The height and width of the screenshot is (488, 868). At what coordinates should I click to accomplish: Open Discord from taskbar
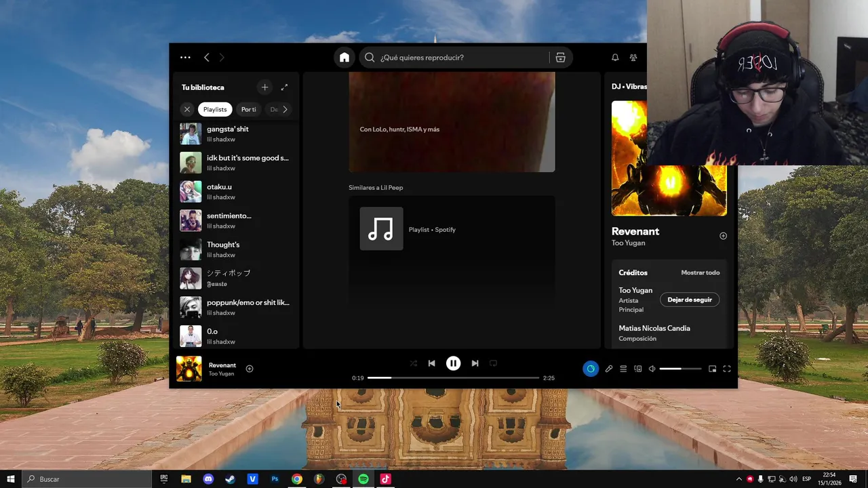[x=208, y=479]
